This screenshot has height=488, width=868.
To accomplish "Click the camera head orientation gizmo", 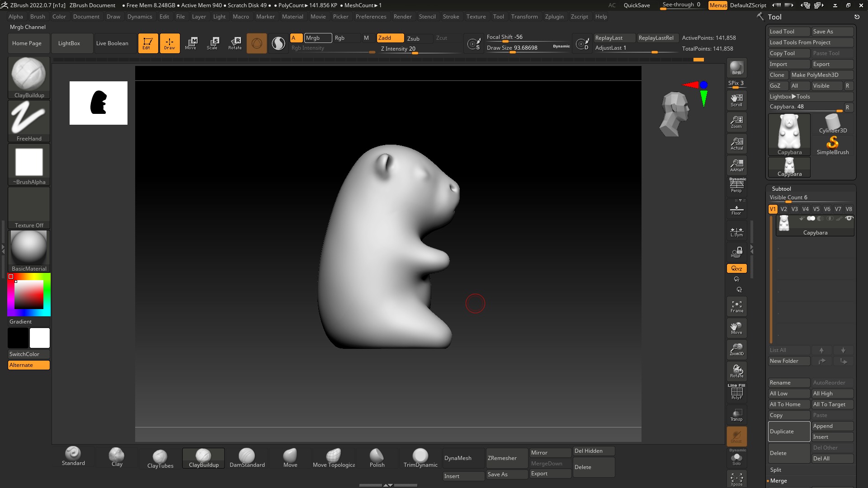I will [x=675, y=114].
